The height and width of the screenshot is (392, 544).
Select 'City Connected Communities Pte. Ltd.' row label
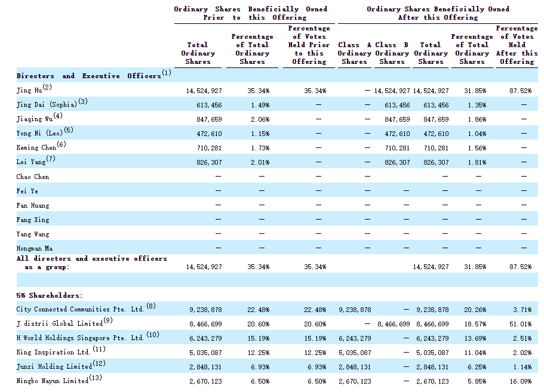tap(80, 309)
